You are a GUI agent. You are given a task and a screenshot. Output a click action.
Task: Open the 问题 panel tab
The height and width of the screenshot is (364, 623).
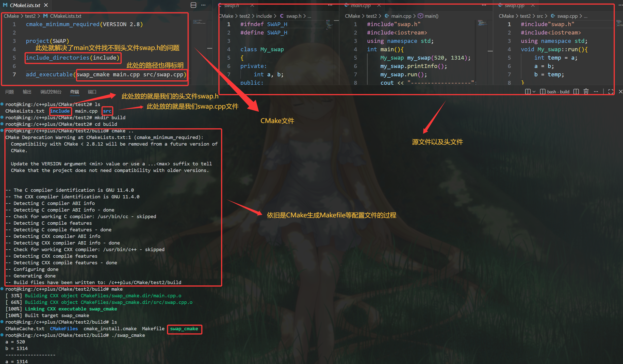(10, 92)
